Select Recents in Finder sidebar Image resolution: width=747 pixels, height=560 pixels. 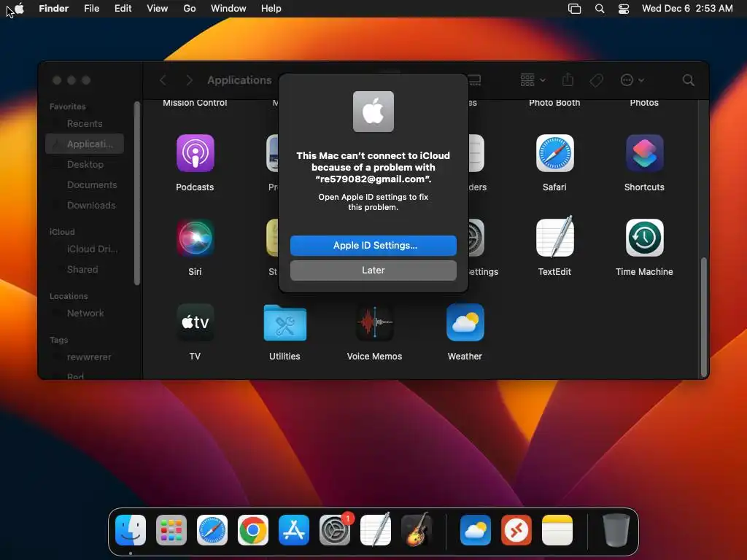click(x=85, y=124)
